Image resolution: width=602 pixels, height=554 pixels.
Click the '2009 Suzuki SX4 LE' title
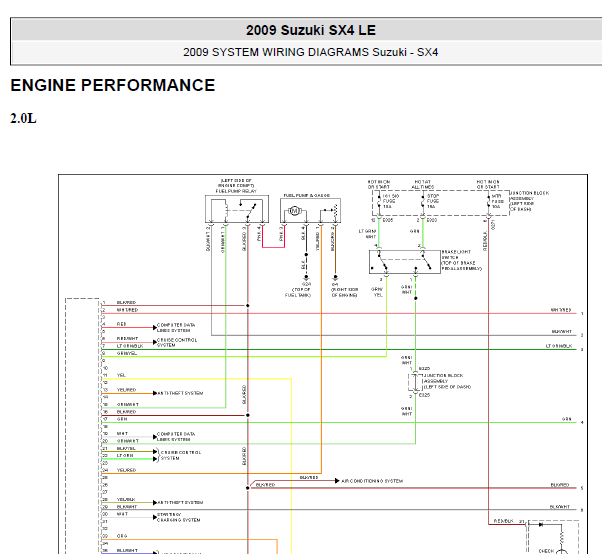point(311,30)
